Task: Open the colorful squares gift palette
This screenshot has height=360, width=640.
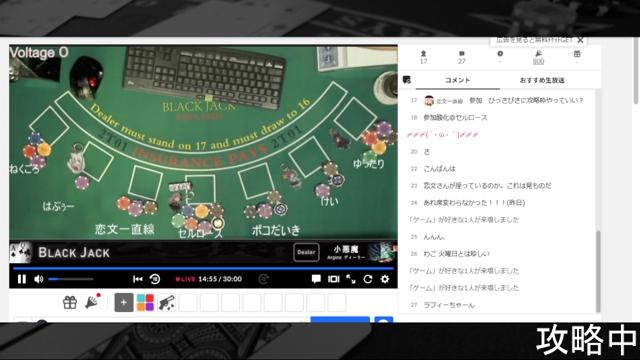Action: (x=145, y=302)
